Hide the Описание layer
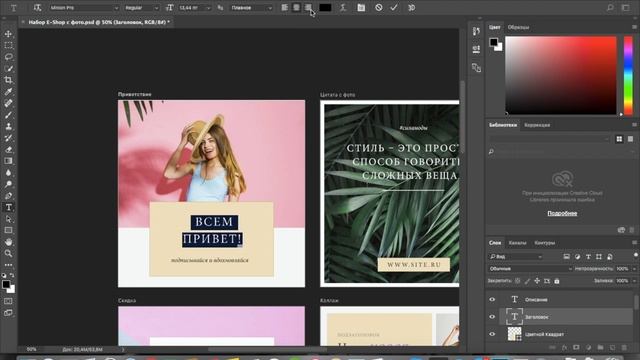 [x=492, y=300]
